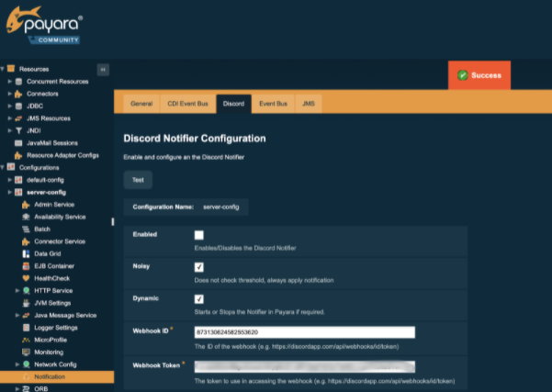Viewport: 552px width, 392px height.
Task: Click the HealthCheck icon in tree
Action: click(26, 278)
